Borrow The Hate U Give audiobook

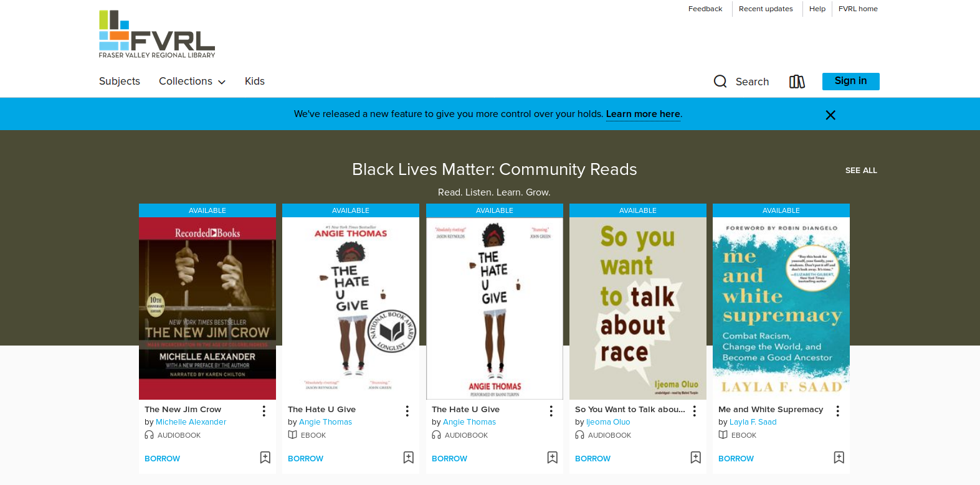point(449,459)
